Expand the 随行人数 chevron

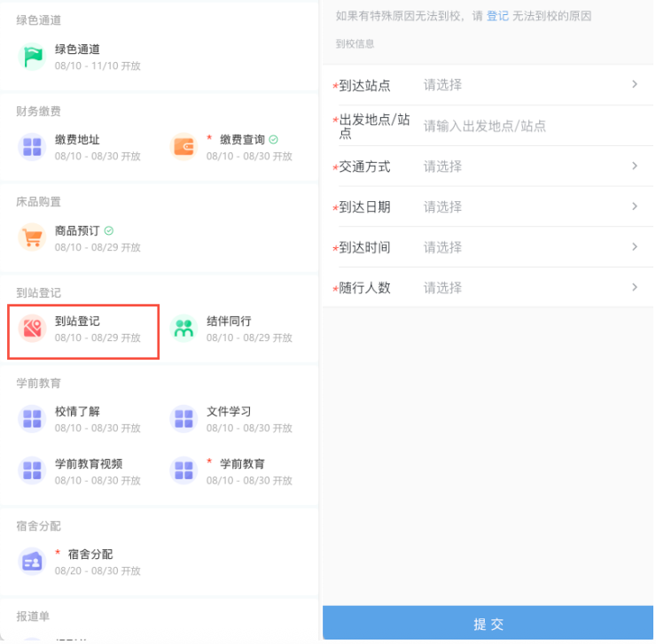tap(635, 288)
